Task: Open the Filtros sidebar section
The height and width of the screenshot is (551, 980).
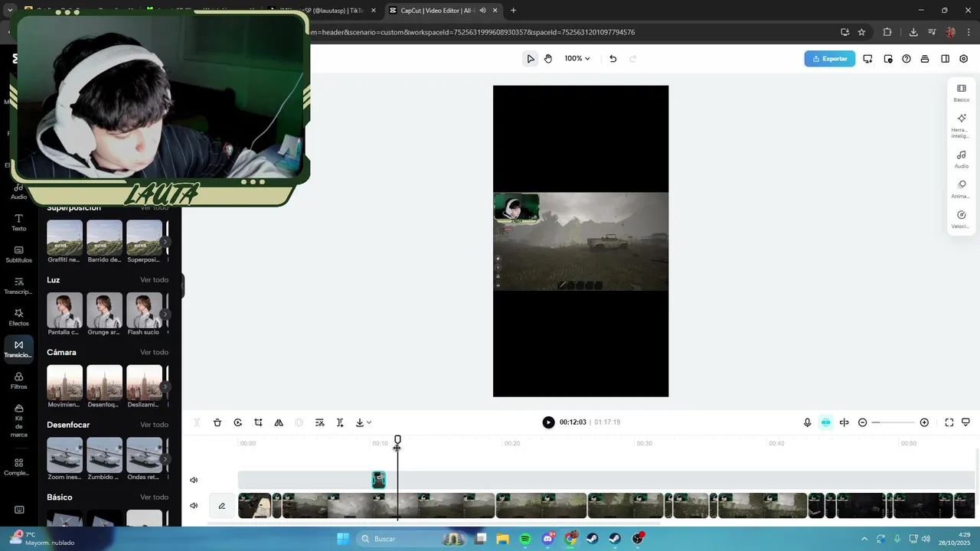Action: [18, 381]
